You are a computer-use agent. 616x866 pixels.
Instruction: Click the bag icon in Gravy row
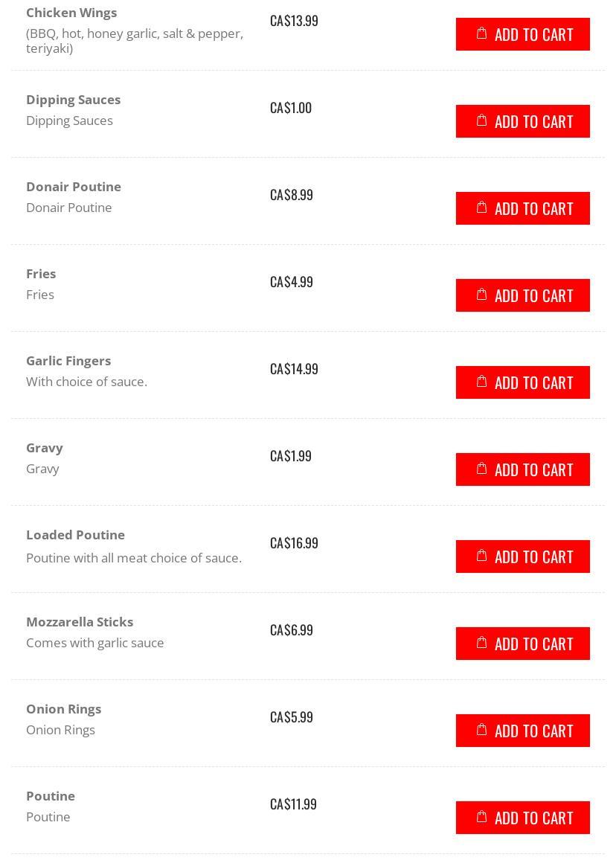pyautogui.click(x=481, y=469)
